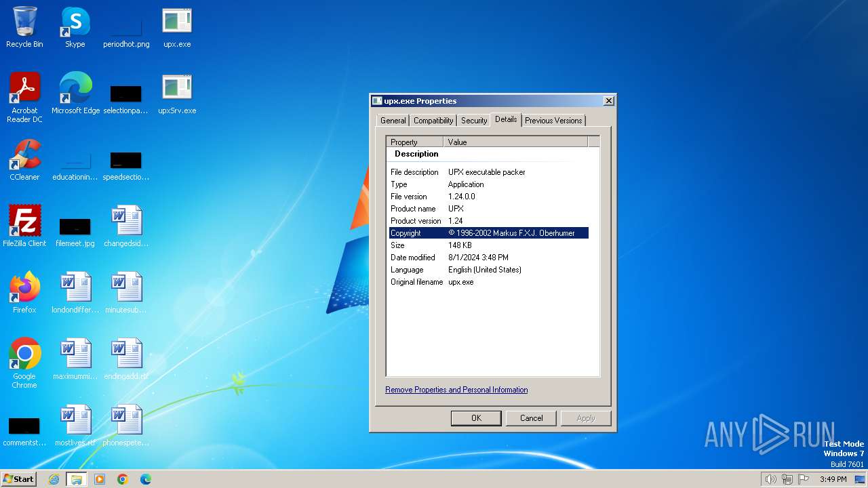Select Language English row
The width and height of the screenshot is (868, 488).
(489, 270)
